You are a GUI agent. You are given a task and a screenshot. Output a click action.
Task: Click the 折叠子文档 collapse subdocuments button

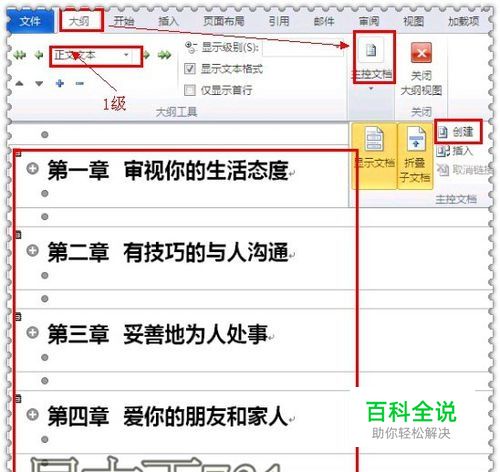tap(415, 156)
